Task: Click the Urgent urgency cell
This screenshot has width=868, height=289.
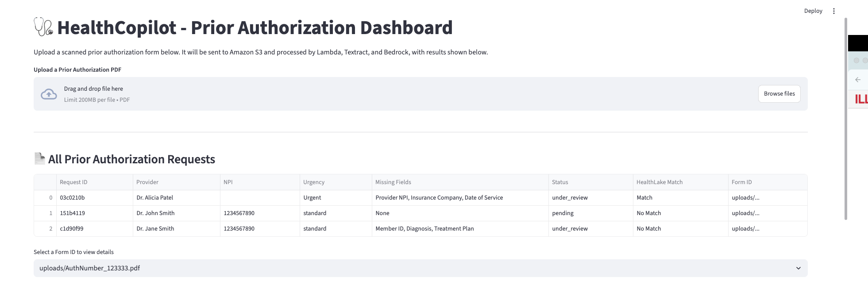Action: (x=336, y=198)
